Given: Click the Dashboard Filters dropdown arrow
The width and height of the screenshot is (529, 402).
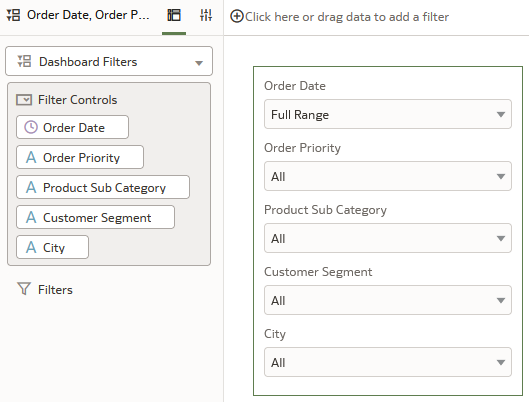Looking at the screenshot, I should [199, 63].
